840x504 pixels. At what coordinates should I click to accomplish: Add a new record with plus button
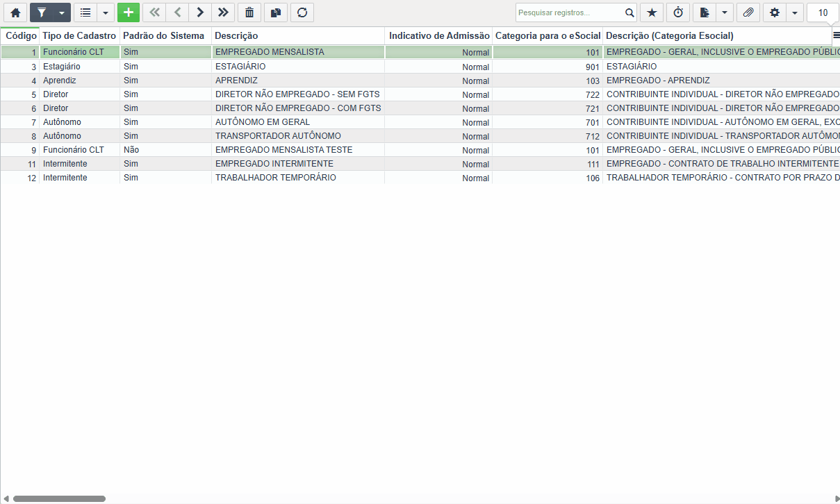pos(129,12)
